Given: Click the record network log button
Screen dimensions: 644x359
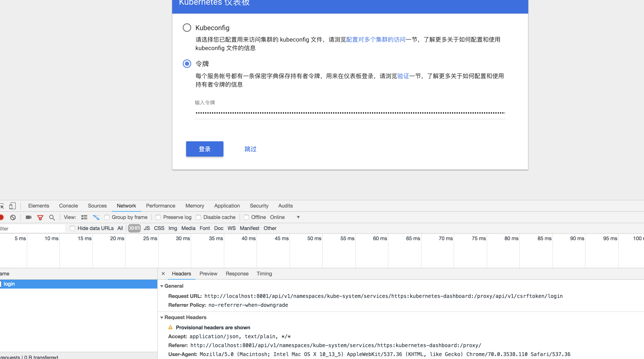Looking at the screenshot, I should pos(1,217).
